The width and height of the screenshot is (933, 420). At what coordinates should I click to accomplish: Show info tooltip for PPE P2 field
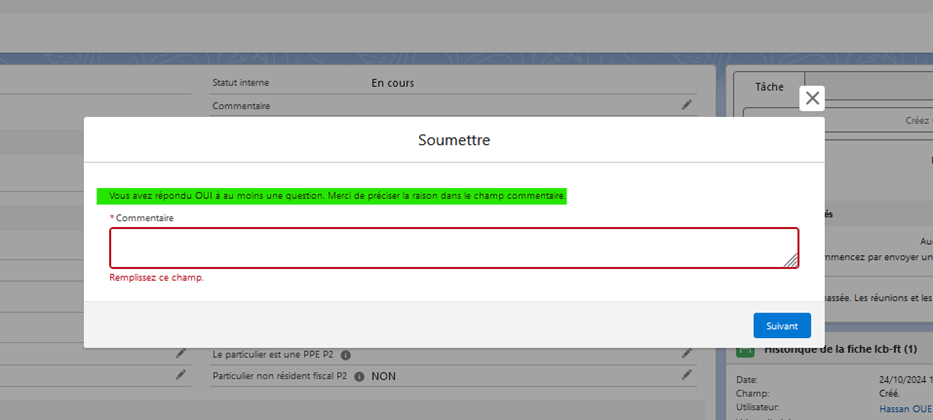tap(345, 355)
